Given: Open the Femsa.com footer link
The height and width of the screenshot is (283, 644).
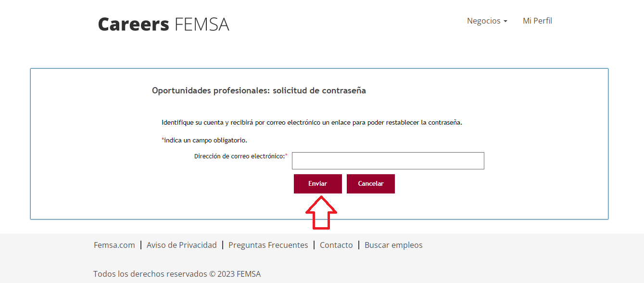Looking at the screenshot, I should point(114,245).
